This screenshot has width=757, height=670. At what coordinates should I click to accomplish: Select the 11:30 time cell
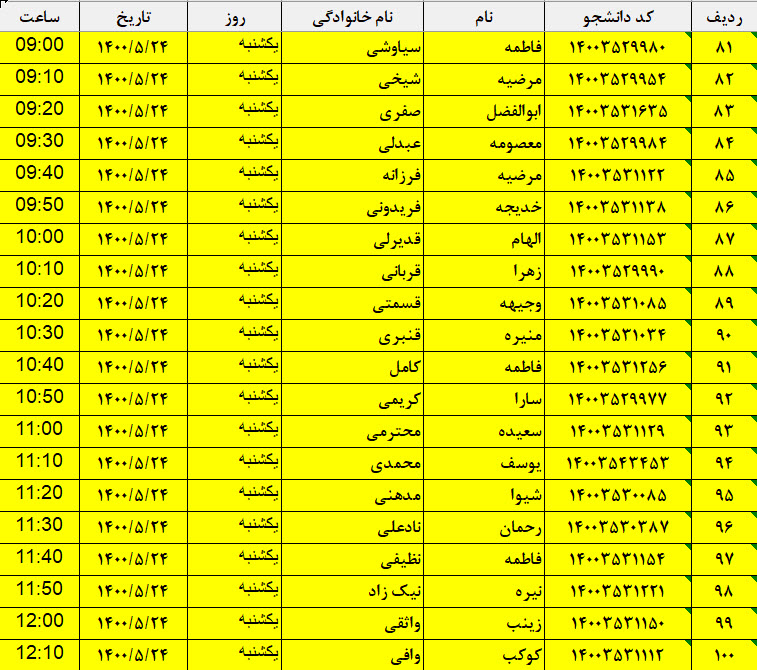[x=40, y=526]
